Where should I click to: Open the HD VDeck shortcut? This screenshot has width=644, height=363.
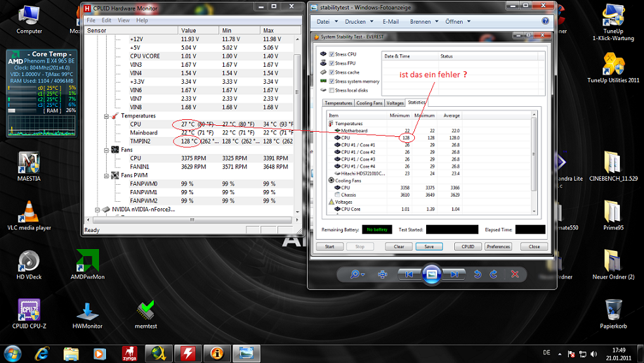coord(29,264)
